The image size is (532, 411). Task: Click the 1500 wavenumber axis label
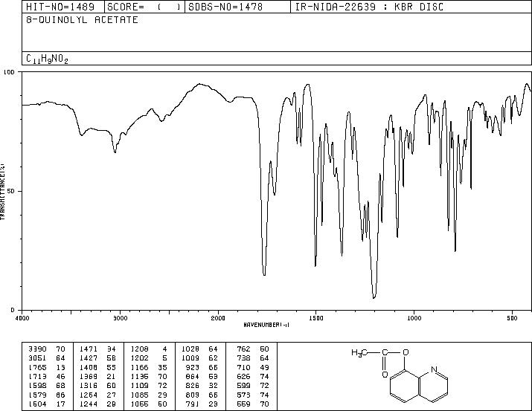tap(316, 318)
